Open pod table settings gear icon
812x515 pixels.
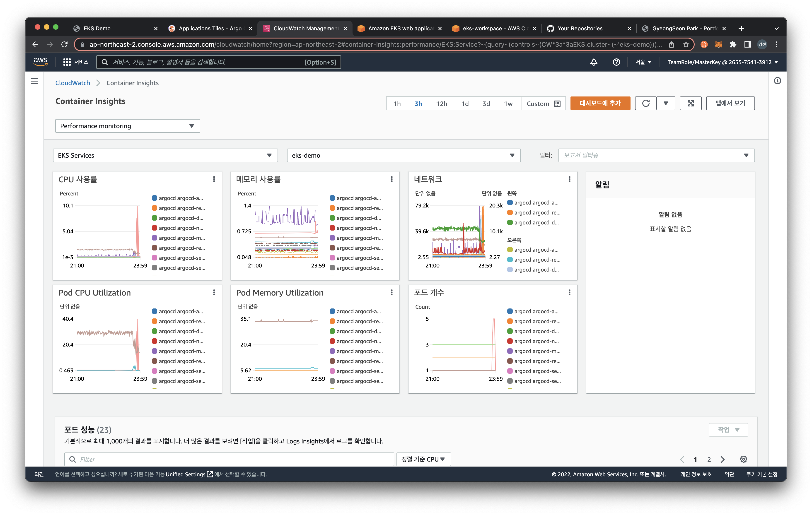743,459
